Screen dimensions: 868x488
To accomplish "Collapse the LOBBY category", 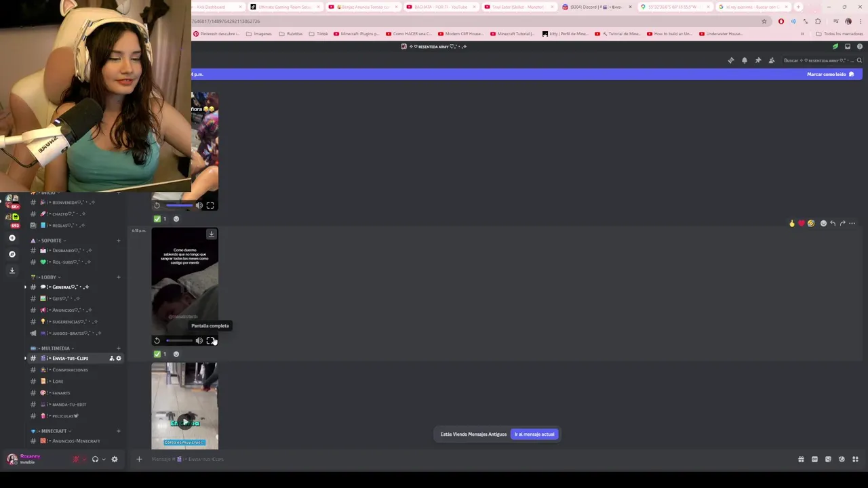I will coord(49,277).
